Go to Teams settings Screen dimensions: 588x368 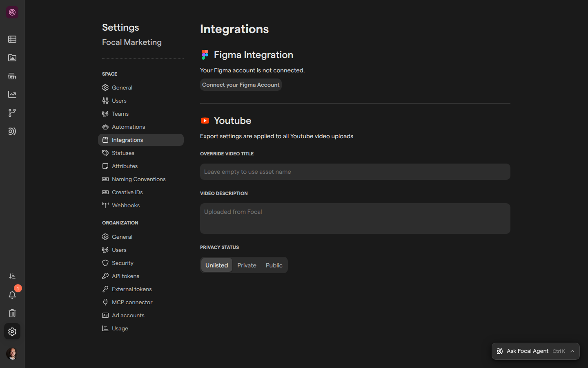click(x=141, y=114)
